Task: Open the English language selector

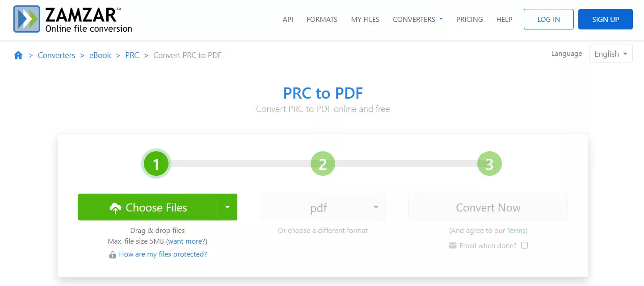Action: pos(610,54)
